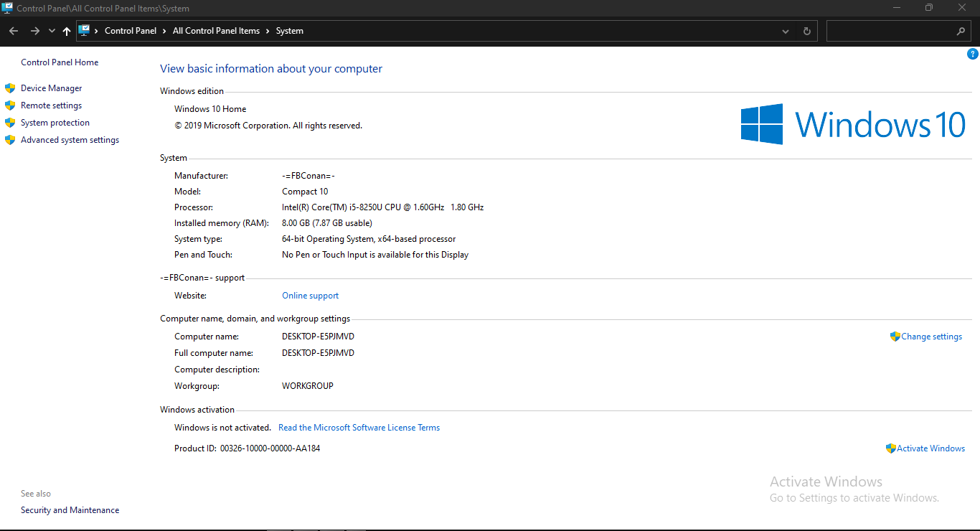Click the Windows is not activated text
980x531 pixels.
[222, 428]
